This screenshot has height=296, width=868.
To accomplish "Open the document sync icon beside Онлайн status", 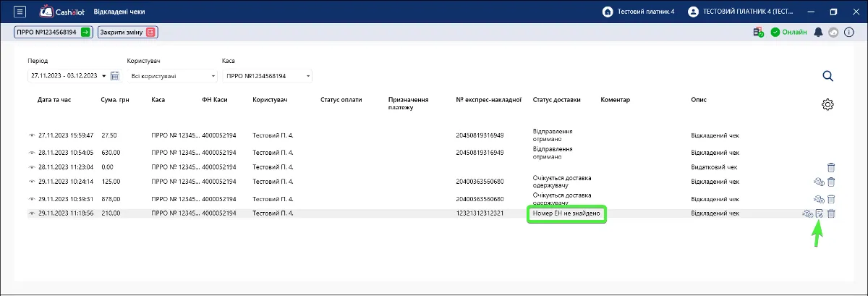I will click(x=758, y=32).
